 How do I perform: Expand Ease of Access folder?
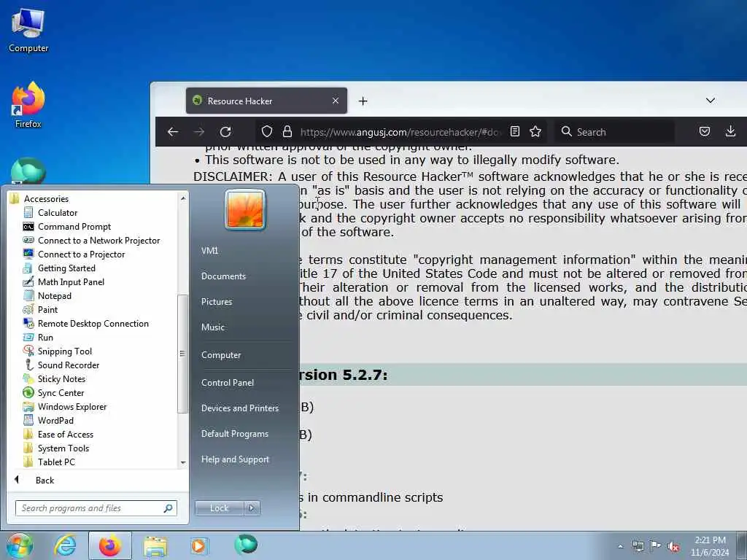tap(66, 435)
